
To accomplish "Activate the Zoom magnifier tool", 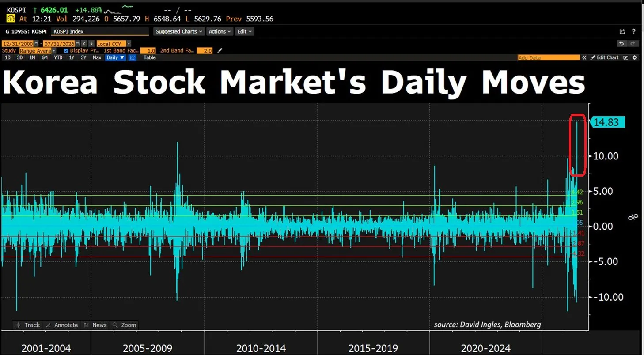I will click(x=124, y=325).
